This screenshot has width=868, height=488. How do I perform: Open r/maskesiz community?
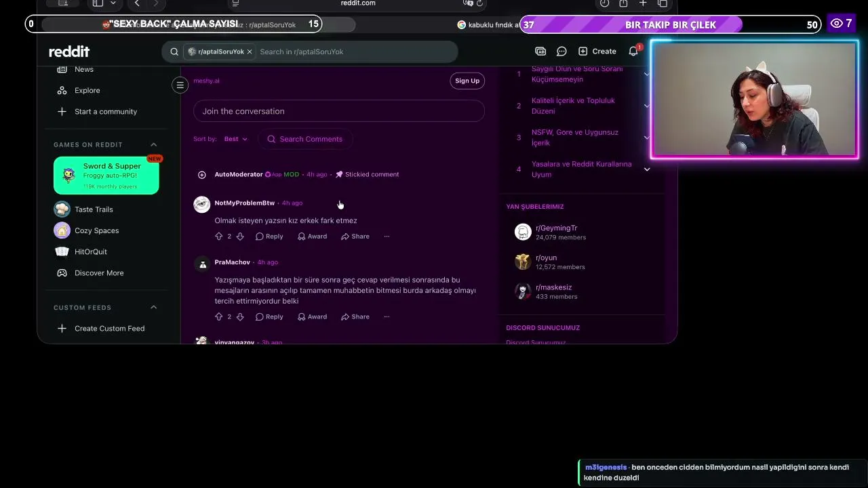coord(554,287)
